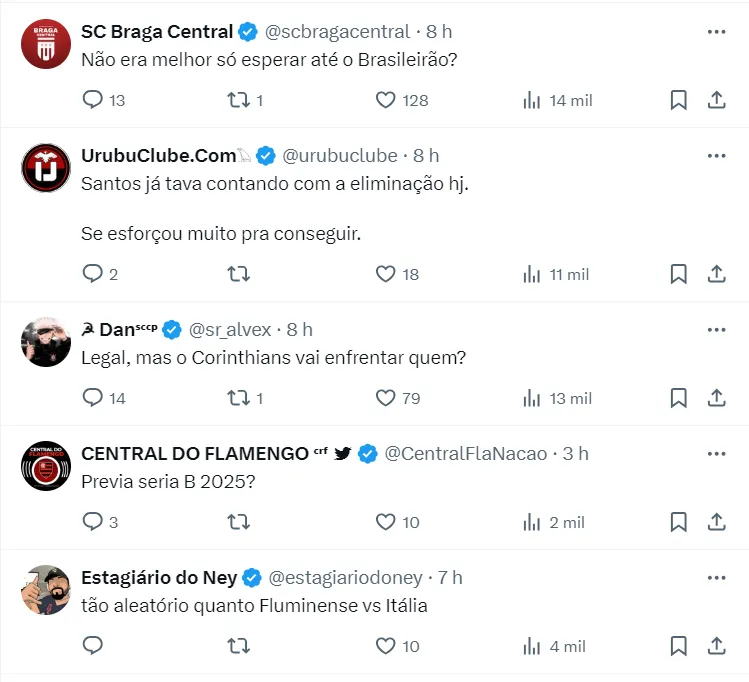This screenshot has width=749, height=682.
Task: Retweet the CENTRAL DO FLAMENGO post
Action: (x=239, y=522)
